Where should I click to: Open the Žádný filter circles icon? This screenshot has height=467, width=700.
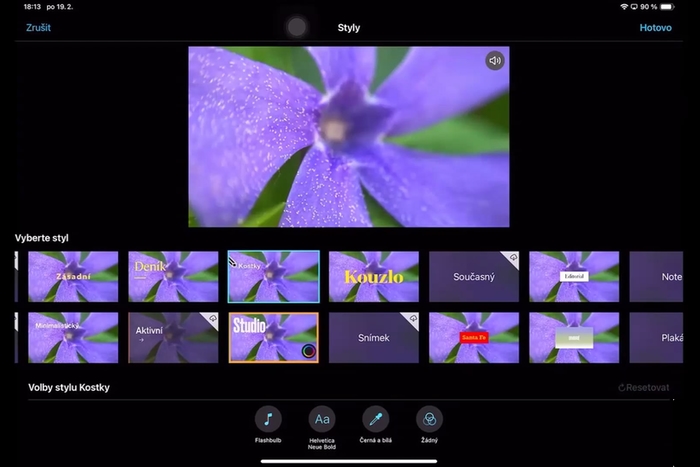point(429,419)
